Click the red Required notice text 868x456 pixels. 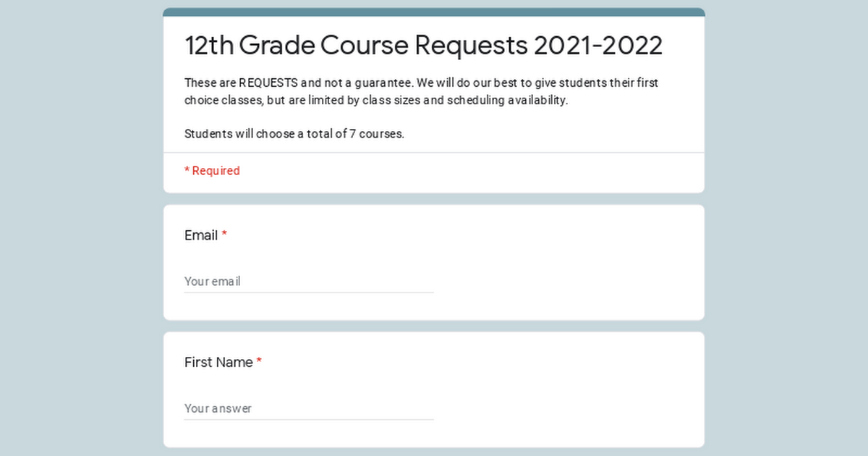[212, 171]
